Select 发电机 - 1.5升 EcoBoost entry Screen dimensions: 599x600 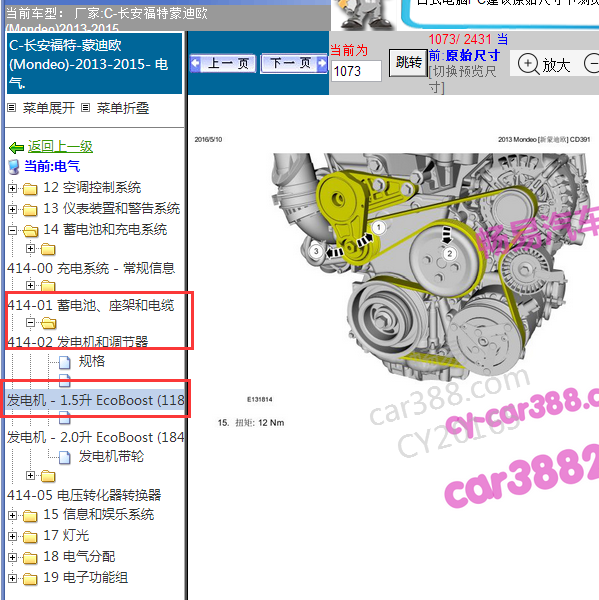(x=95, y=400)
